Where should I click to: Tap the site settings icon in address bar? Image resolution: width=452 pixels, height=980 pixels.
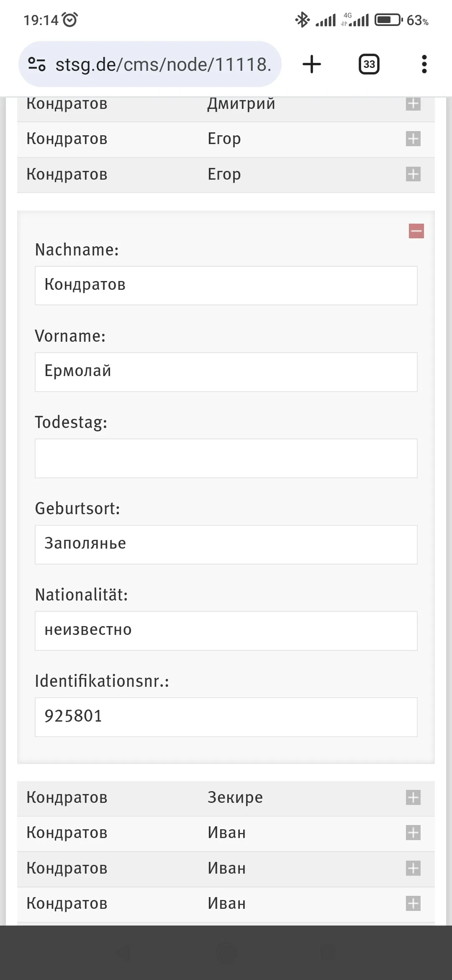[x=37, y=64]
